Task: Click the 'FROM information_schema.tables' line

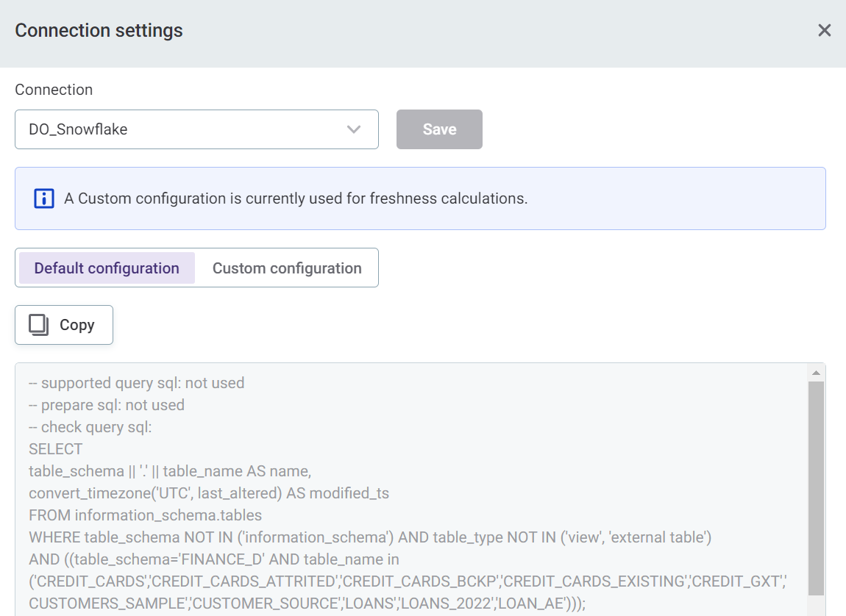Action: point(145,515)
